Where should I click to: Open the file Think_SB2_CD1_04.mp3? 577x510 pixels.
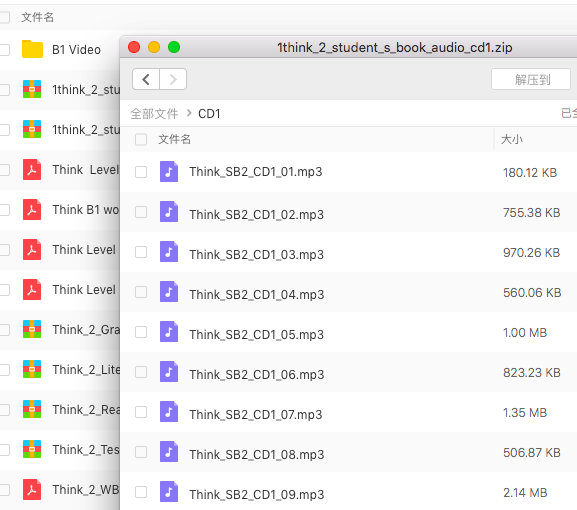click(x=257, y=295)
